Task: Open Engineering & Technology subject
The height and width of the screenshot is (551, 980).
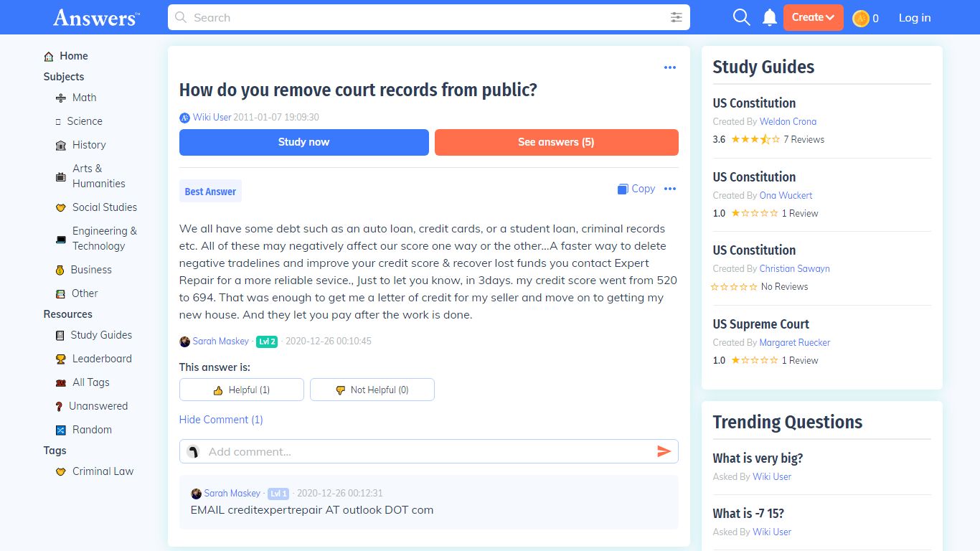Action: click(105, 238)
